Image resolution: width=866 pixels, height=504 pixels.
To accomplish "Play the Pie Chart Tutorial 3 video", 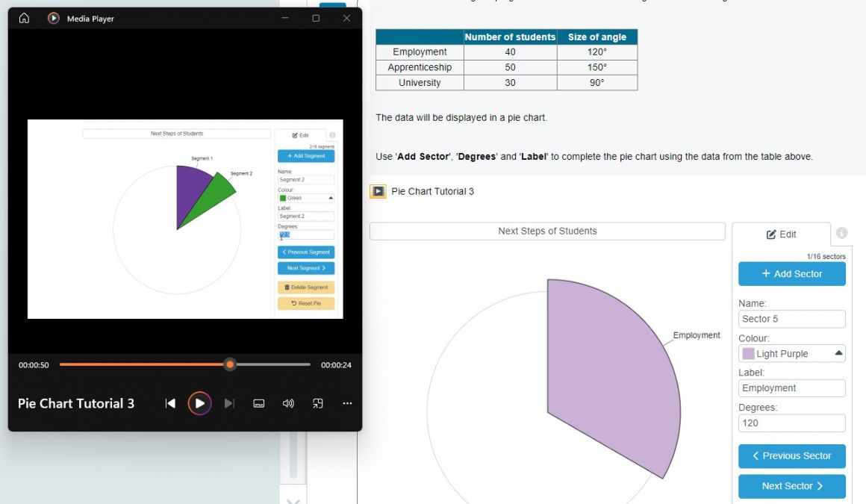I will click(x=199, y=403).
